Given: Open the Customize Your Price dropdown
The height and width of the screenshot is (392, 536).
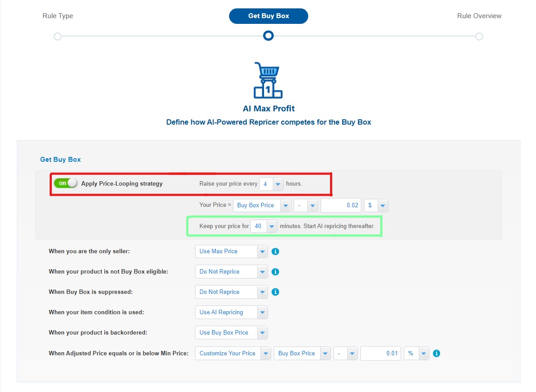Looking at the screenshot, I should click(233, 354).
